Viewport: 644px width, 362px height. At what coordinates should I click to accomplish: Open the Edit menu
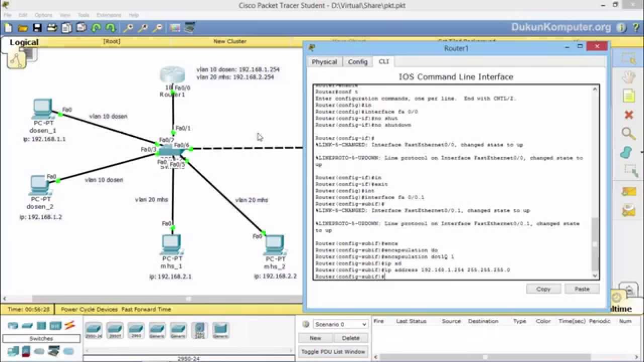(23, 15)
